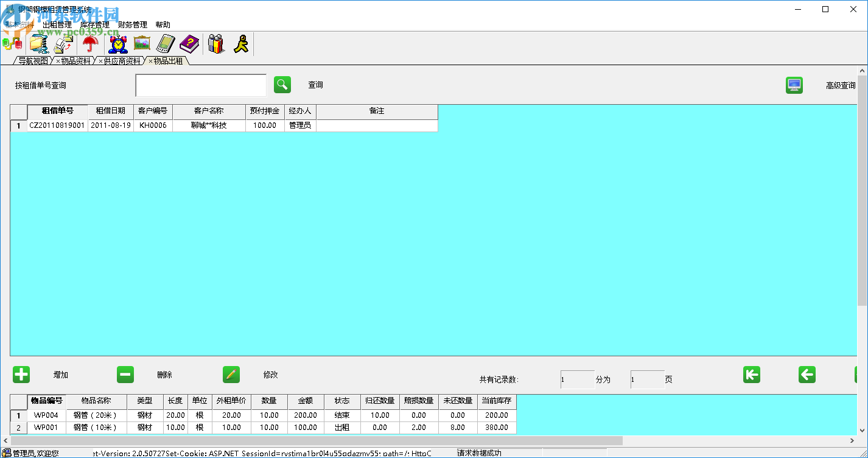
Task: Click the group of people toolbar icon
Action: (216, 44)
